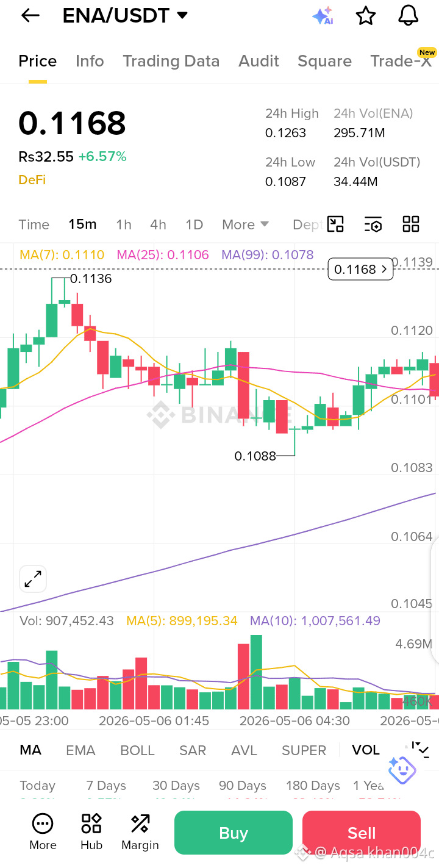The image size is (439, 868).
Task: Tap the 2026-05-06 01:45 time axis label
Action: (x=154, y=720)
